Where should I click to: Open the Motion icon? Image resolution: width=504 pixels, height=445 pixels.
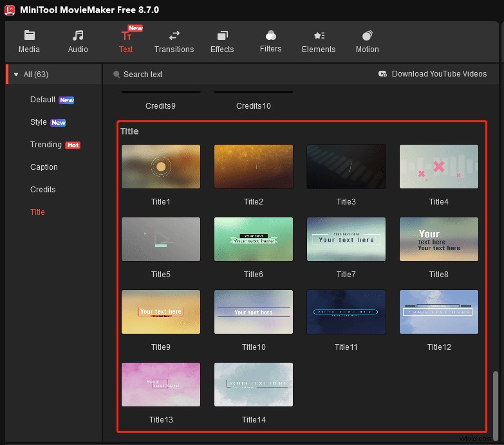tap(367, 35)
